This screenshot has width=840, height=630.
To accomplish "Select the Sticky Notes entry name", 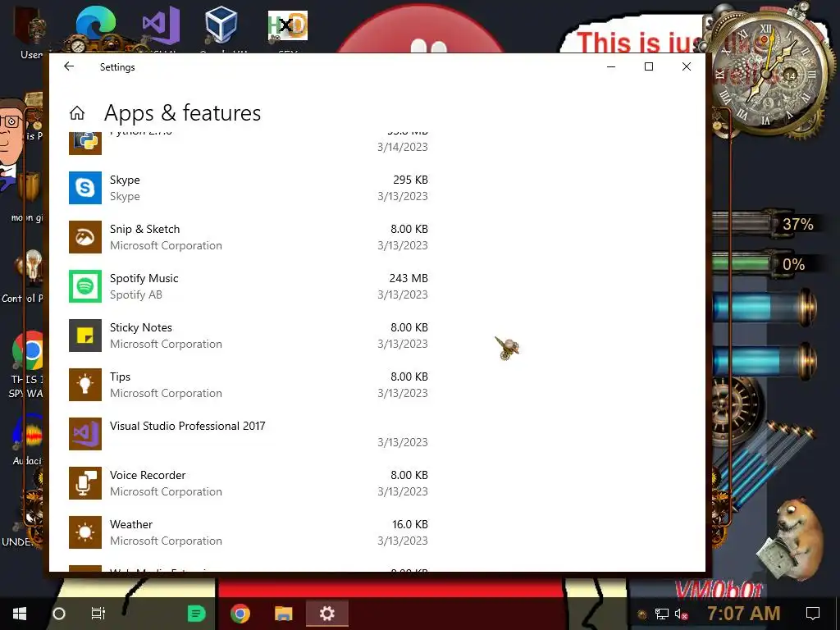I will pos(141,328).
